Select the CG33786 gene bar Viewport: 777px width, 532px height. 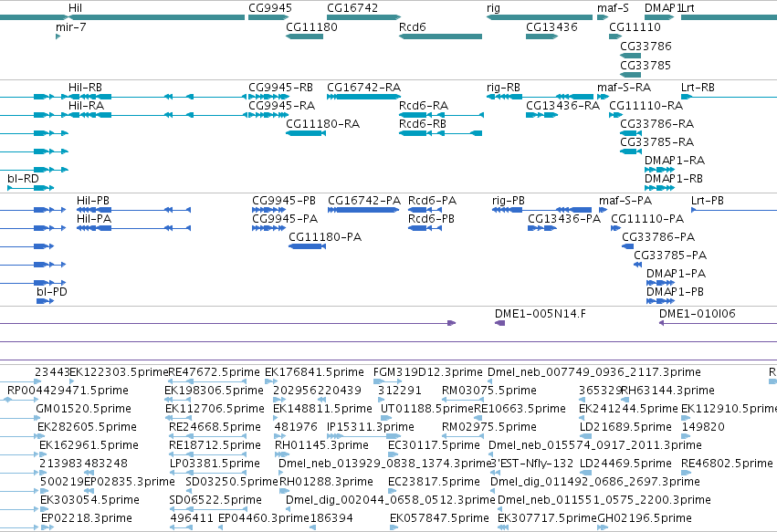630,56
